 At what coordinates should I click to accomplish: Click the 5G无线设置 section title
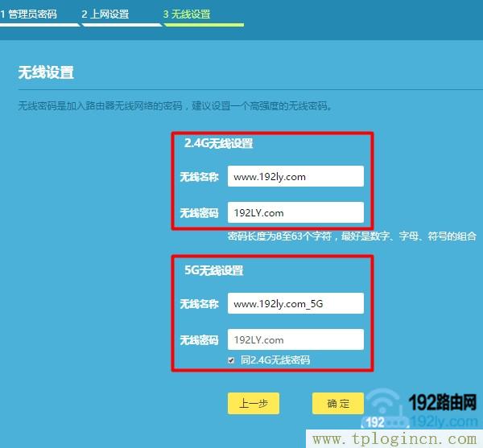(214, 271)
